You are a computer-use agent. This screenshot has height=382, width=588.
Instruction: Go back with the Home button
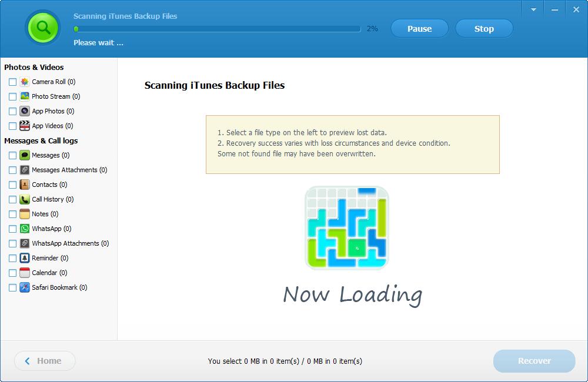click(x=45, y=361)
